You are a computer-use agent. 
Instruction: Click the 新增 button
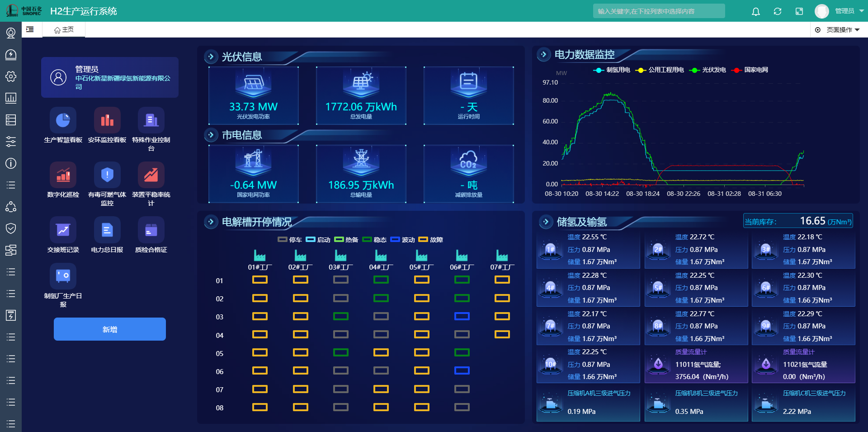(x=110, y=329)
